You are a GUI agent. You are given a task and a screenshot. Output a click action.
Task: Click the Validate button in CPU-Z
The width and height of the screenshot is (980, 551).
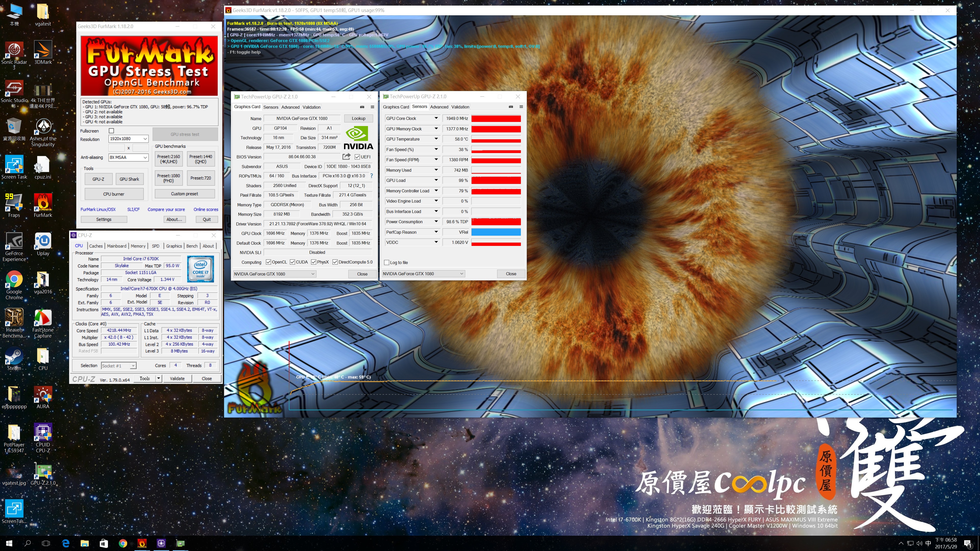pos(177,378)
